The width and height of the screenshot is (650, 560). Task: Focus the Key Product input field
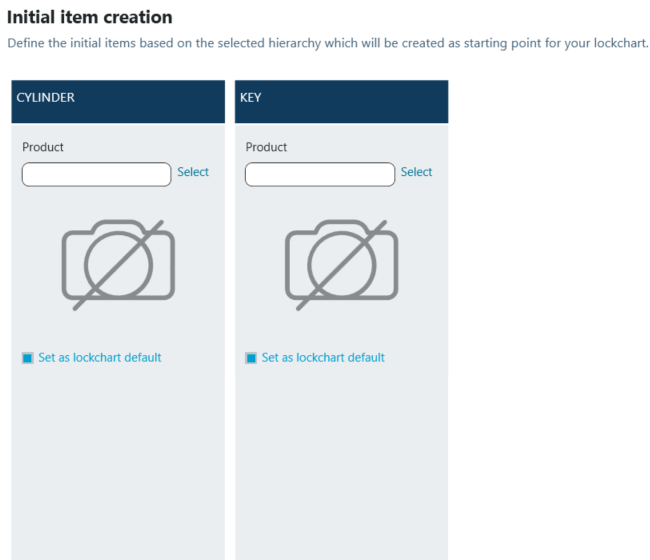pyautogui.click(x=319, y=174)
